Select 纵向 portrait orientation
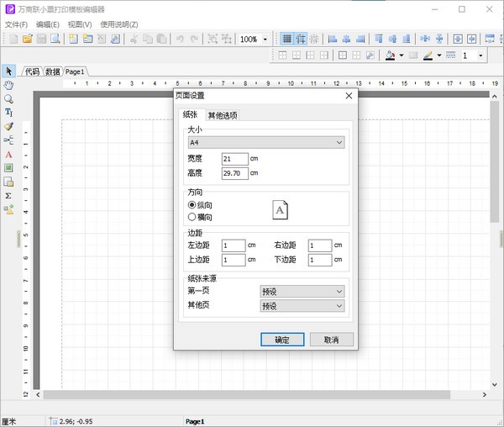The width and height of the screenshot is (504, 427). 192,204
